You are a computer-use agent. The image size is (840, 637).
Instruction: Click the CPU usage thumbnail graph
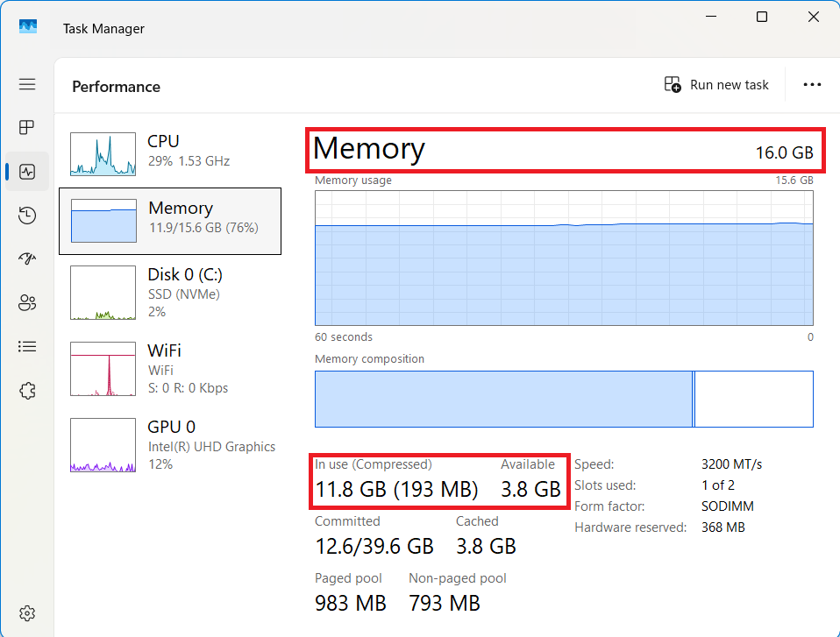coord(103,154)
